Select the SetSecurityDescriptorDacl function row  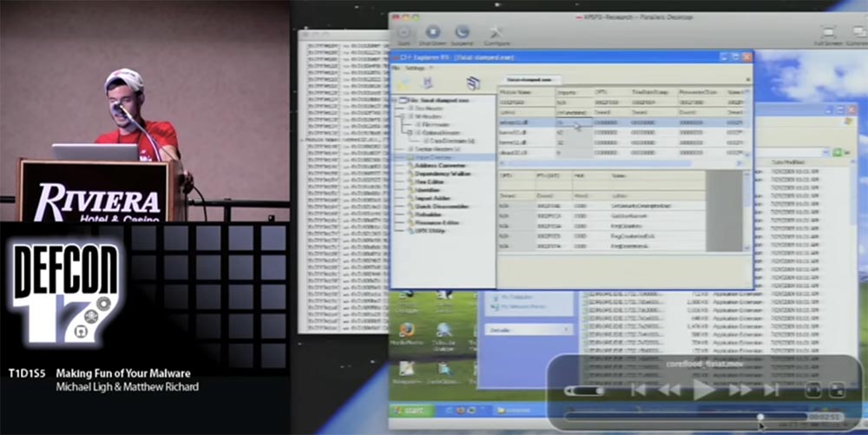tap(602, 206)
